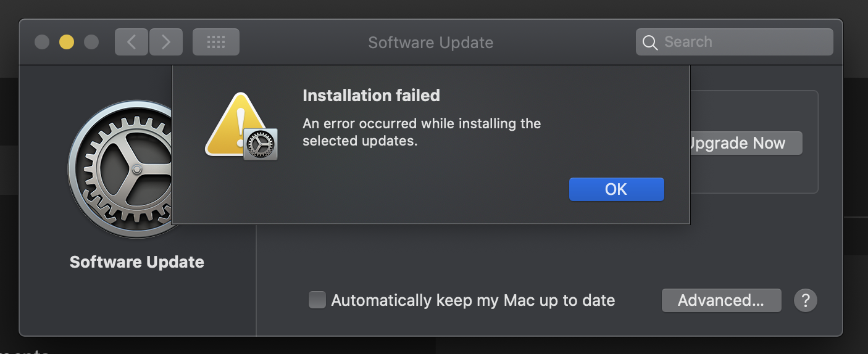Minimize the window with the yellow button
Screen dimensions: 868x354
tap(67, 42)
